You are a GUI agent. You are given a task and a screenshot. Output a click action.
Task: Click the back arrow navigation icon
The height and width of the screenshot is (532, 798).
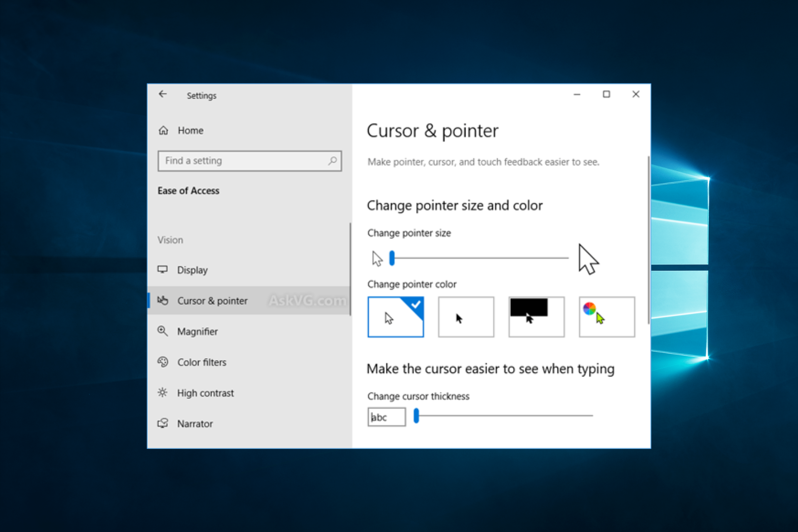[163, 95]
